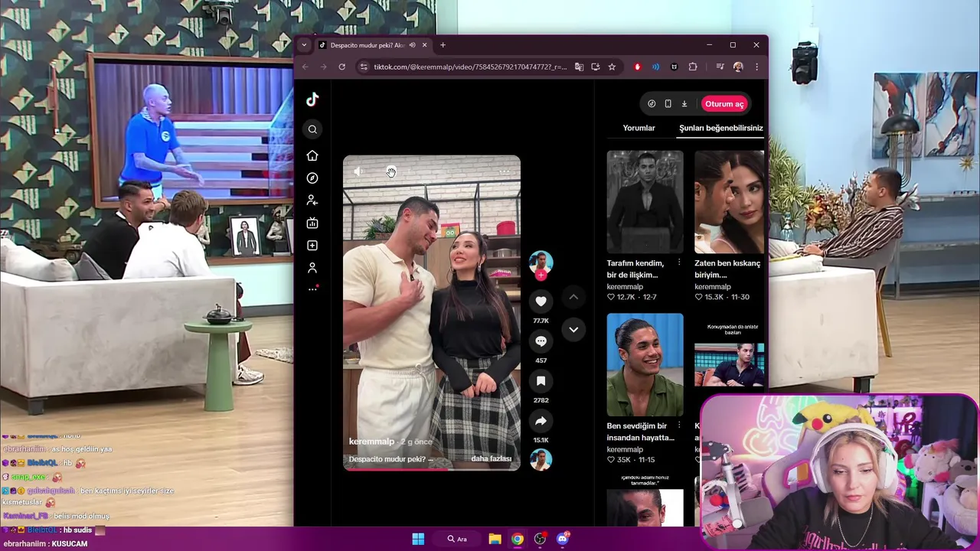This screenshot has width=980, height=551.
Task: Open 'Ben sevdiğim bir insandan hayatta...' thumbnail
Action: [x=645, y=364]
